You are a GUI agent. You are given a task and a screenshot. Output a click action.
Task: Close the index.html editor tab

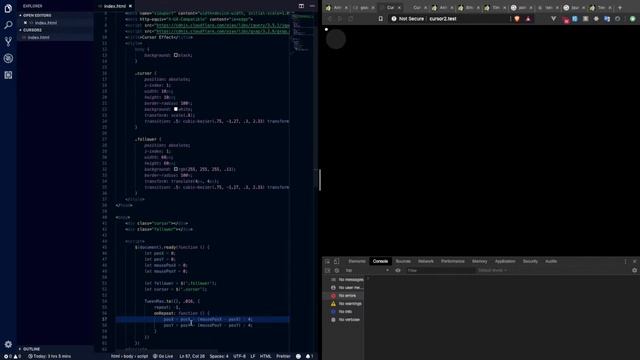click(x=130, y=6)
